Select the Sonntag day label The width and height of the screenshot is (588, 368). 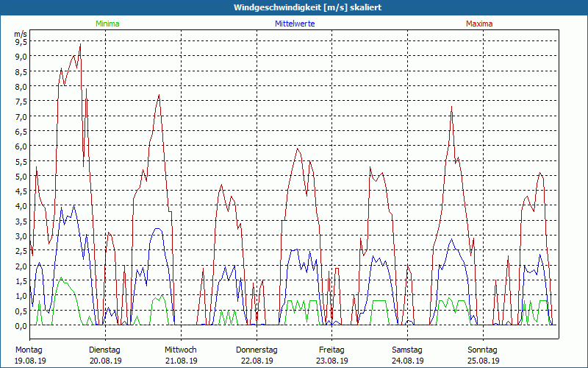click(x=482, y=350)
